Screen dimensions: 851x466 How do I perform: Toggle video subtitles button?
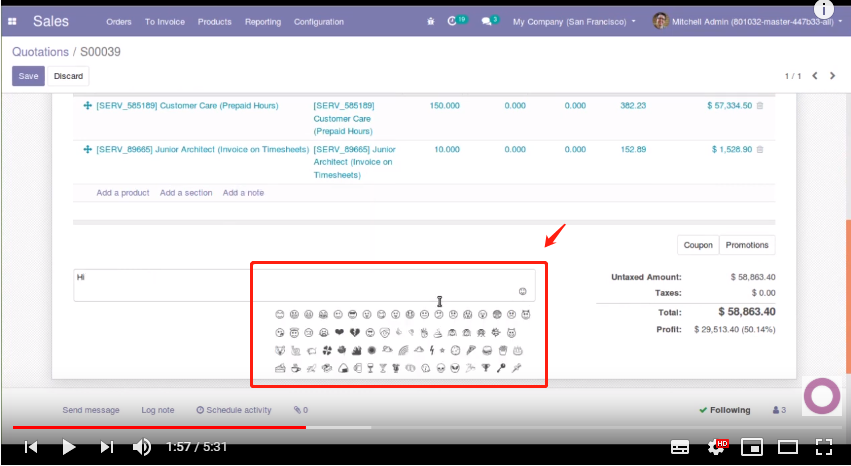click(x=679, y=447)
